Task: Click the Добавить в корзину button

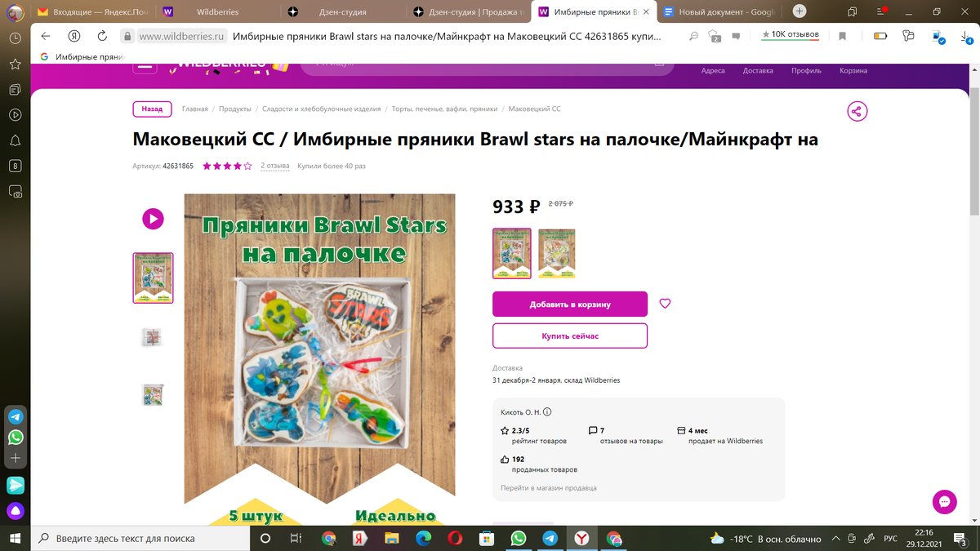Action: [570, 304]
